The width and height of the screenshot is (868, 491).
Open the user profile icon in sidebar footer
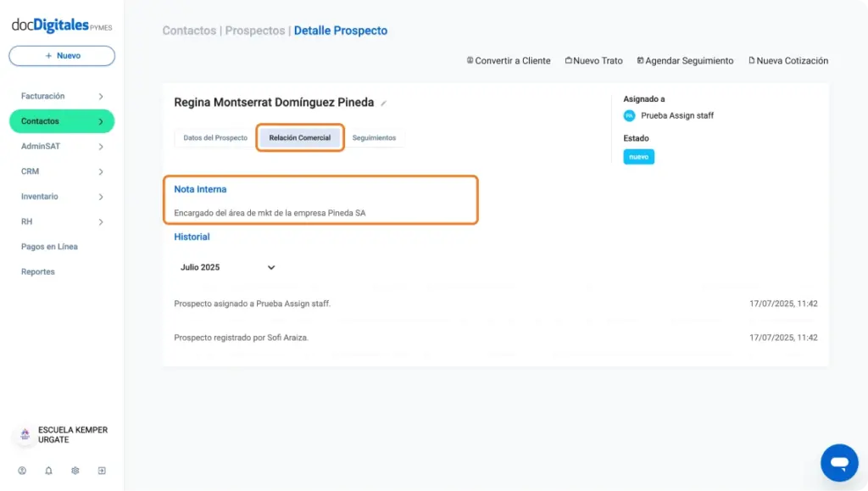[22, 471]
